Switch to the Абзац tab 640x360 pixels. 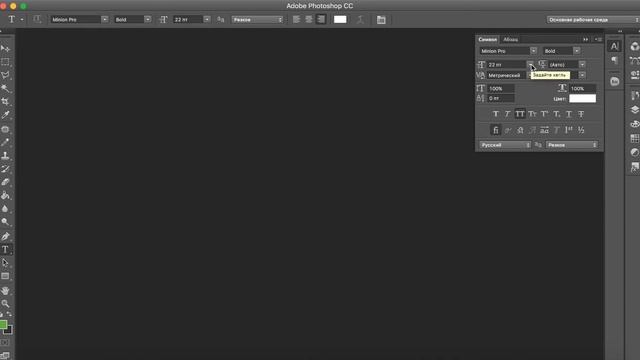pyautogui.click(x=510, y=40)
